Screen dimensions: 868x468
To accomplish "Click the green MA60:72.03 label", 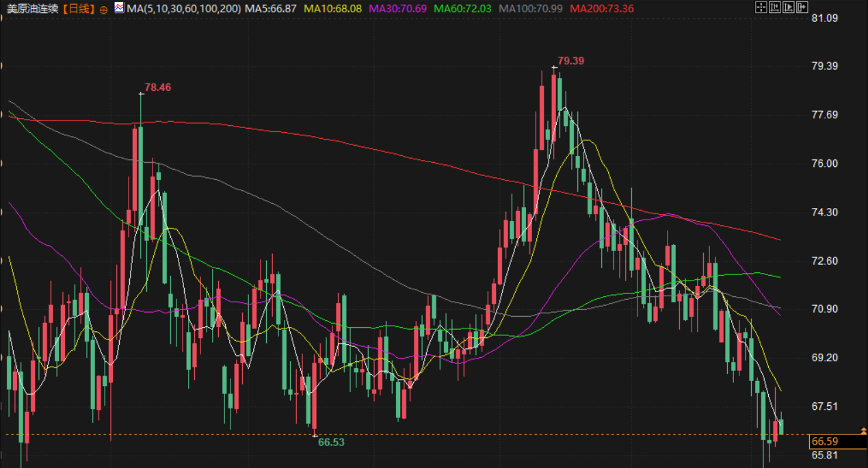I will 463,8.
